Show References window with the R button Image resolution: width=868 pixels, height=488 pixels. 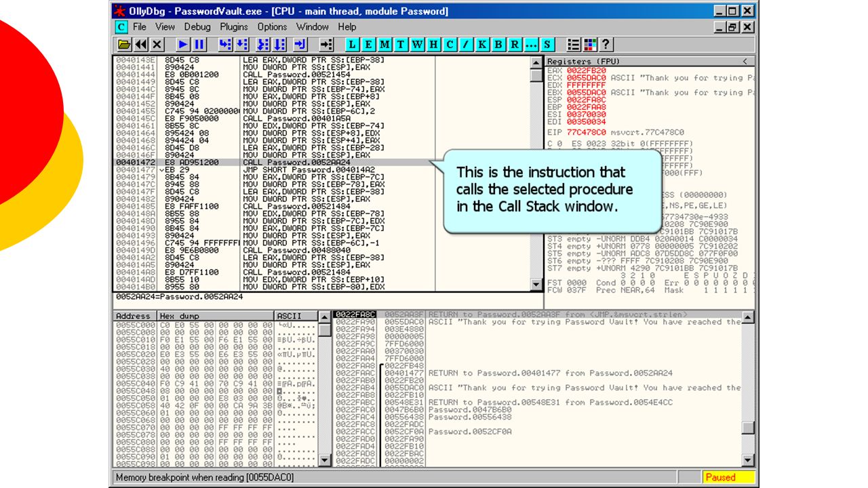[515, 45]
